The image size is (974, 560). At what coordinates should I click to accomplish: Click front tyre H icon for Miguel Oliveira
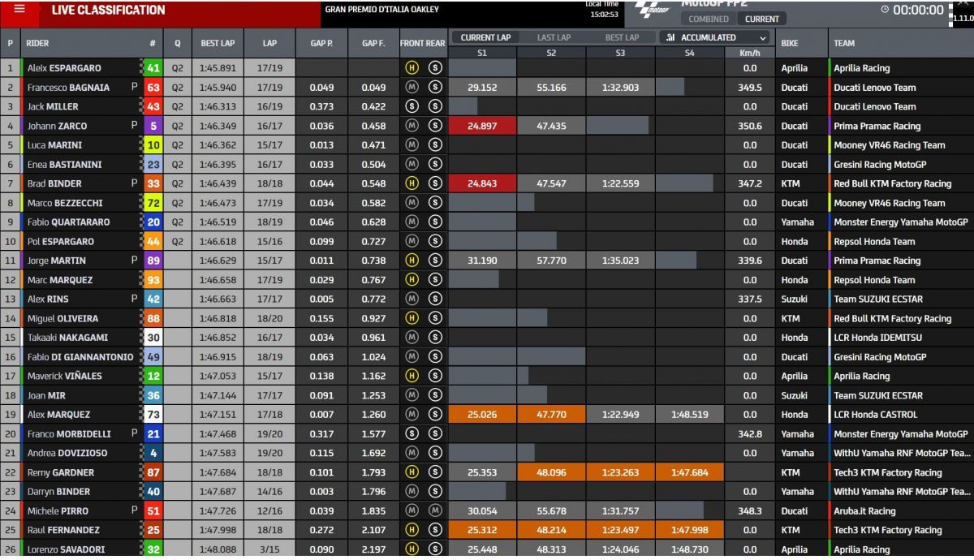(x=412, y=318)
